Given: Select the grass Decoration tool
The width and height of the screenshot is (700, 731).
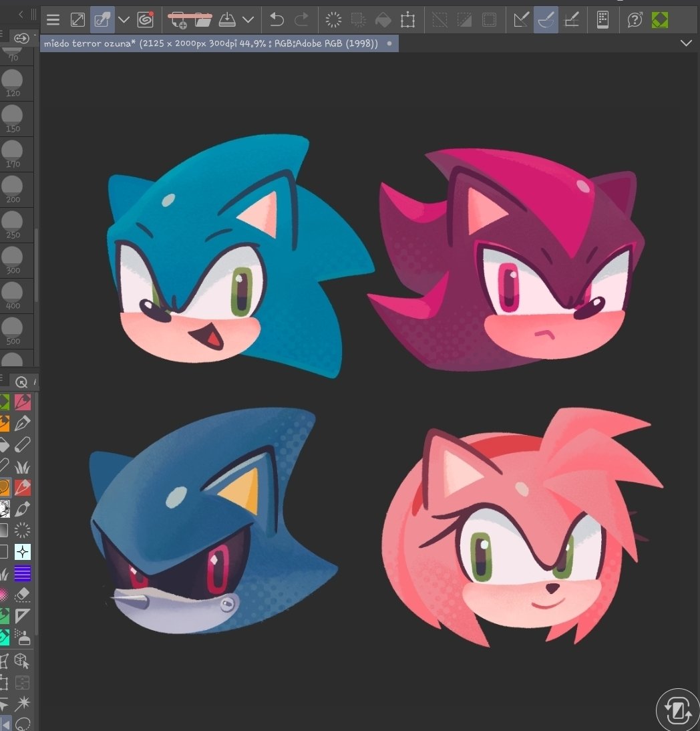Looking at the screenshot, I should coord(22,466).
